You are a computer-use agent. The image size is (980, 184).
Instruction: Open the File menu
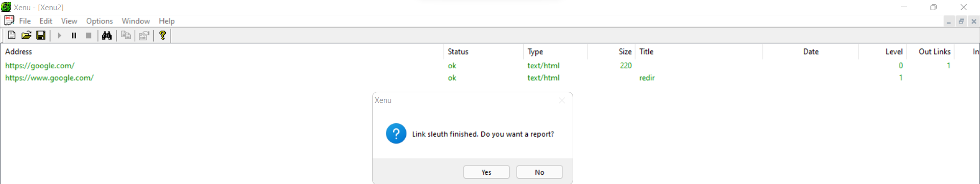pos(25,21)
